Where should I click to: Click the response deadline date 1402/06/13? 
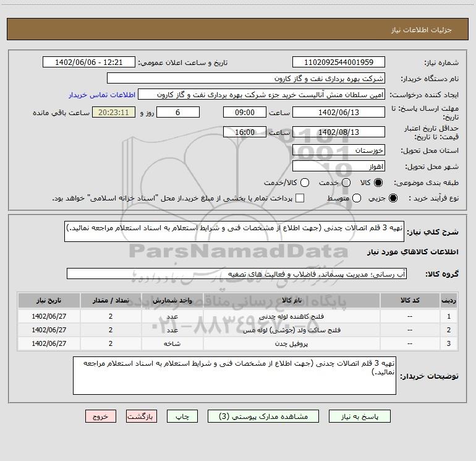(339, 112)
